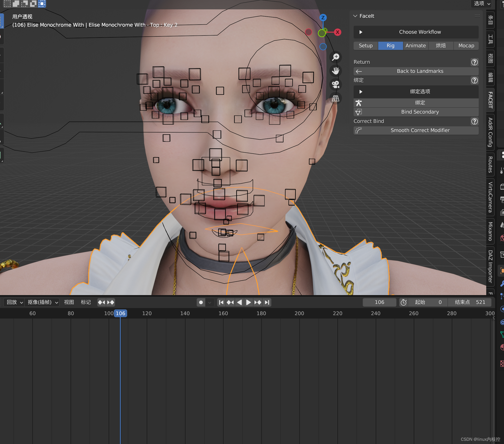Click the red X axis gizmo

(338, 32)
